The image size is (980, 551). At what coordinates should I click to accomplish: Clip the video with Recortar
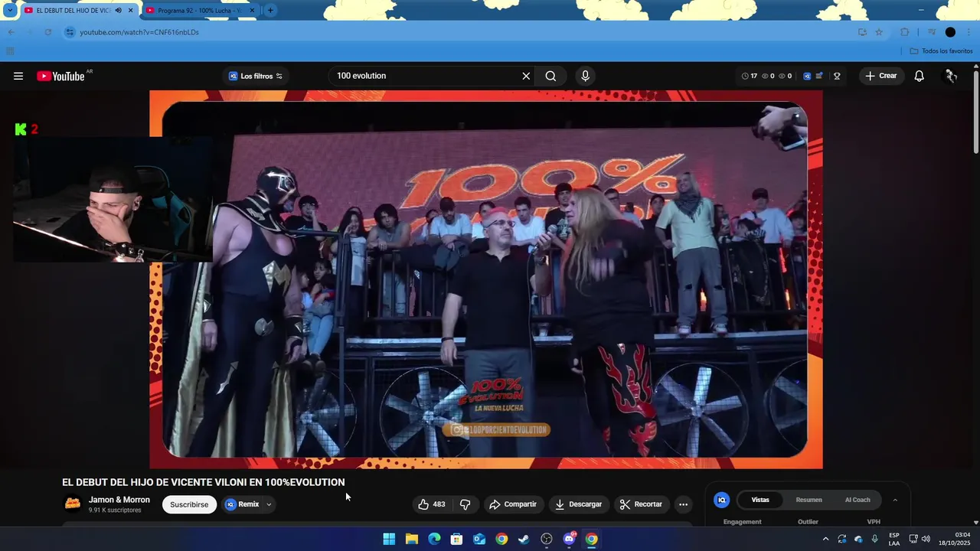[641, 504]
